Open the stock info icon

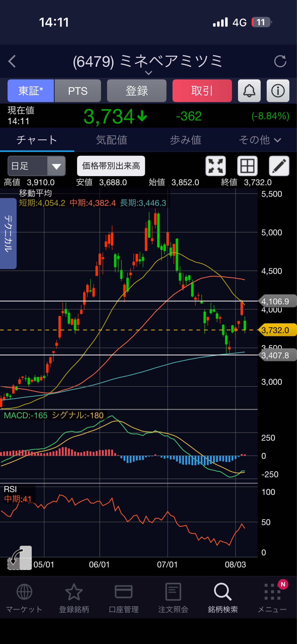[x=278, y=91]
